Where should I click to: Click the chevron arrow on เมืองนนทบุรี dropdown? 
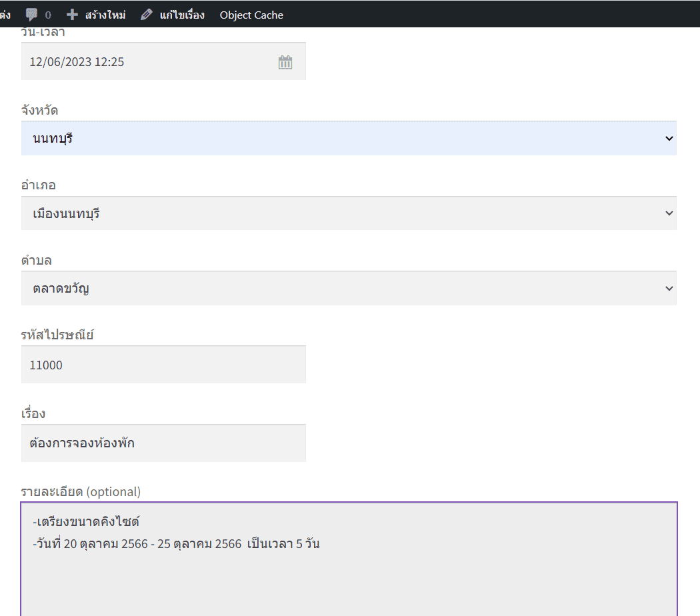[669, 213]
